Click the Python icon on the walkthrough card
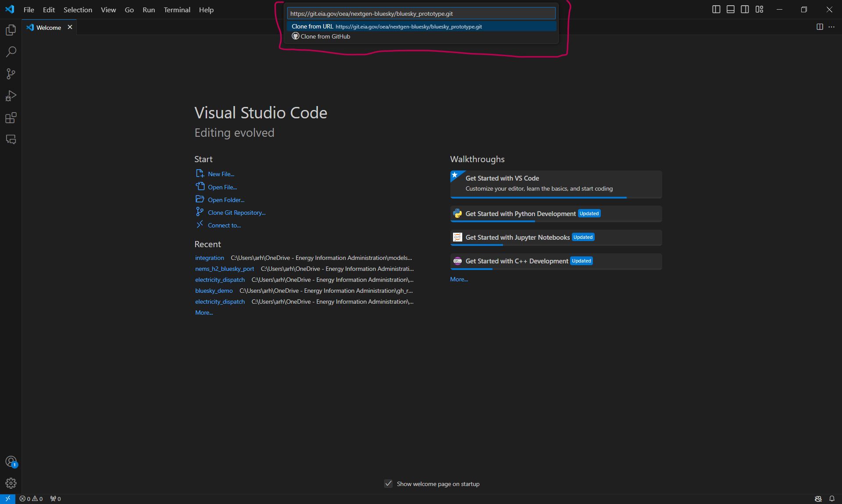The width and height of the screenshot is (842, 504). 457,213
